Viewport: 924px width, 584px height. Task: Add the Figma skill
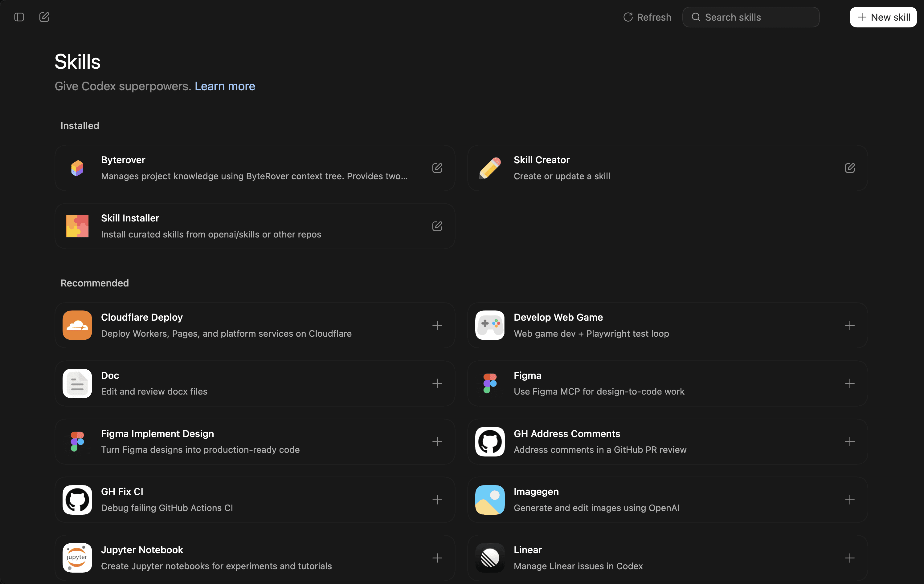point(849,383)
